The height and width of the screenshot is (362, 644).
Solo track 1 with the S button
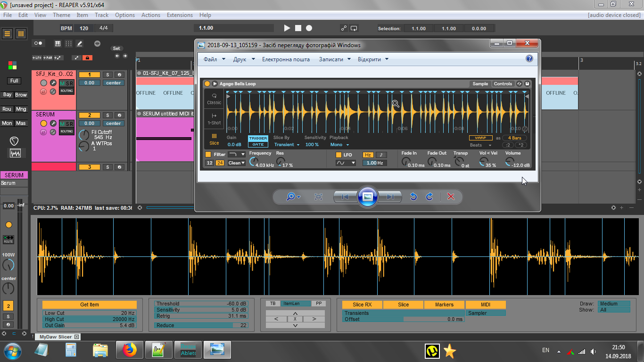point(107,75)
